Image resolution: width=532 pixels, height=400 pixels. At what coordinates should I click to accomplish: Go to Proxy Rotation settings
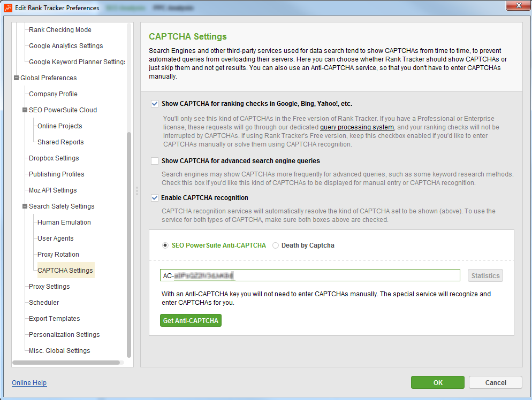click(x=58, y=254)
